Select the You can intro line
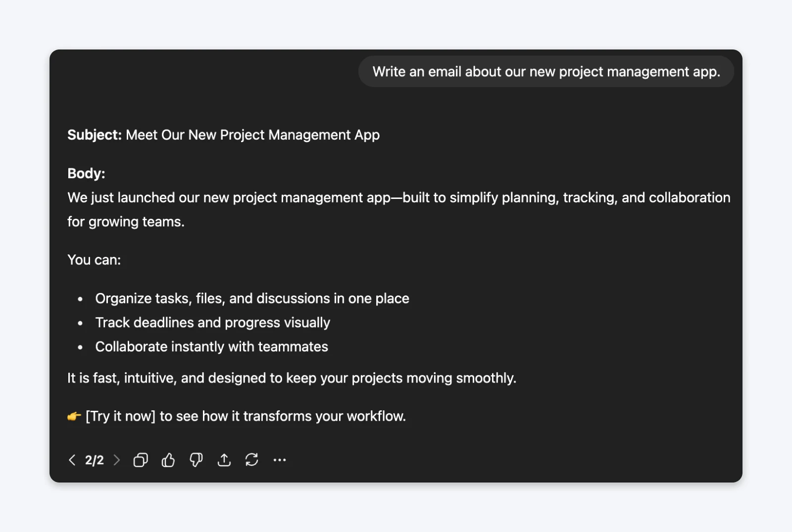792x532 pixels. [94, 259]
